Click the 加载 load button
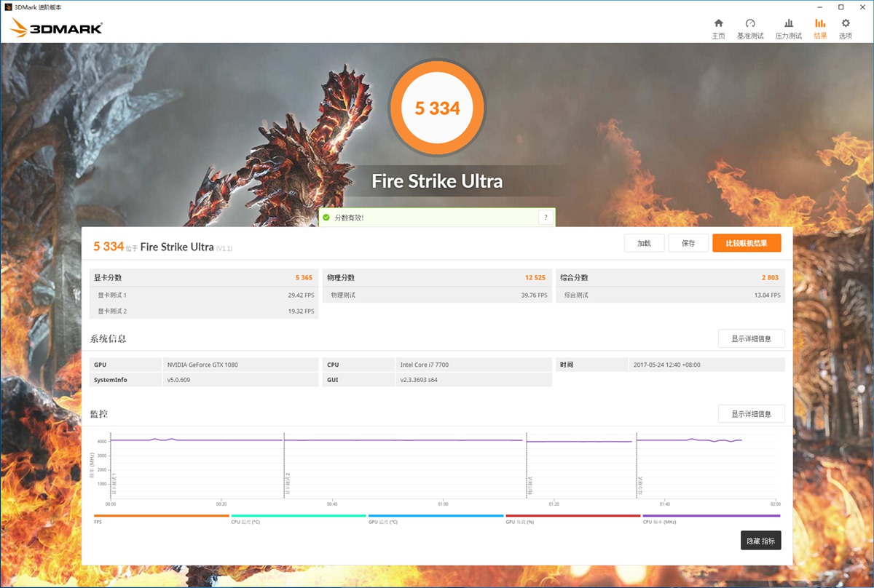 644,243
